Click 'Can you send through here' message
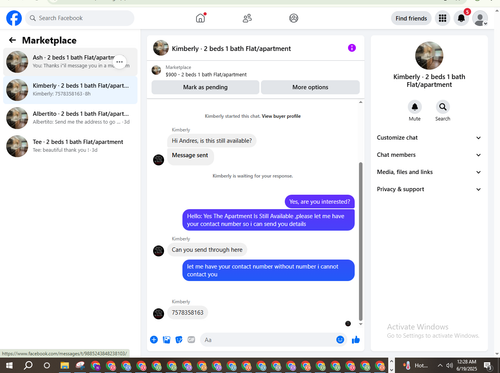500x373 pixels. click(207, 250)
